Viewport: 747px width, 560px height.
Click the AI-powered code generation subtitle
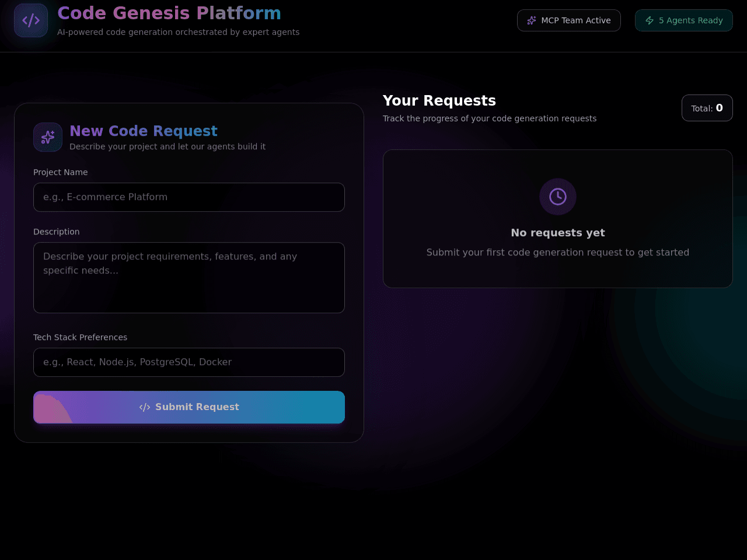point(179,32)
